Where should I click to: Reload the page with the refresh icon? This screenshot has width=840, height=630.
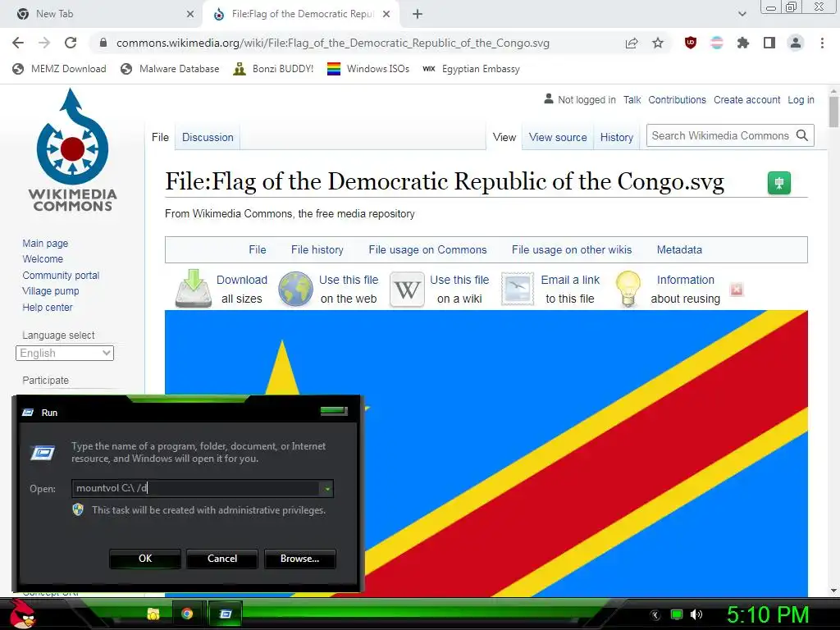click(71, 43)
